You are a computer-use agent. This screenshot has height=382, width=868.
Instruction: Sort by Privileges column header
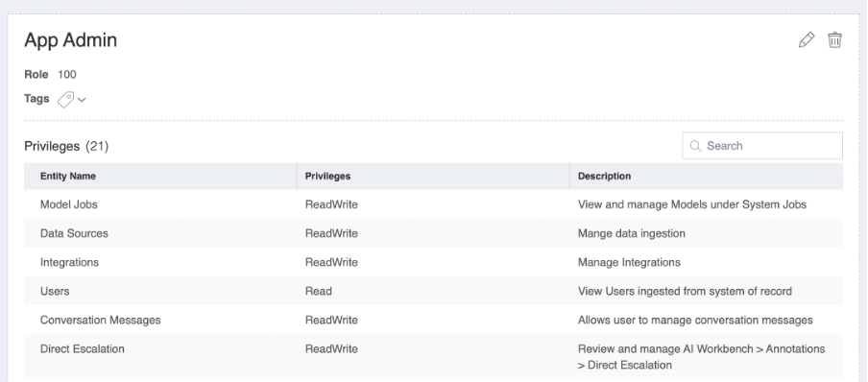pyautogui.click(x=327, y=176)
